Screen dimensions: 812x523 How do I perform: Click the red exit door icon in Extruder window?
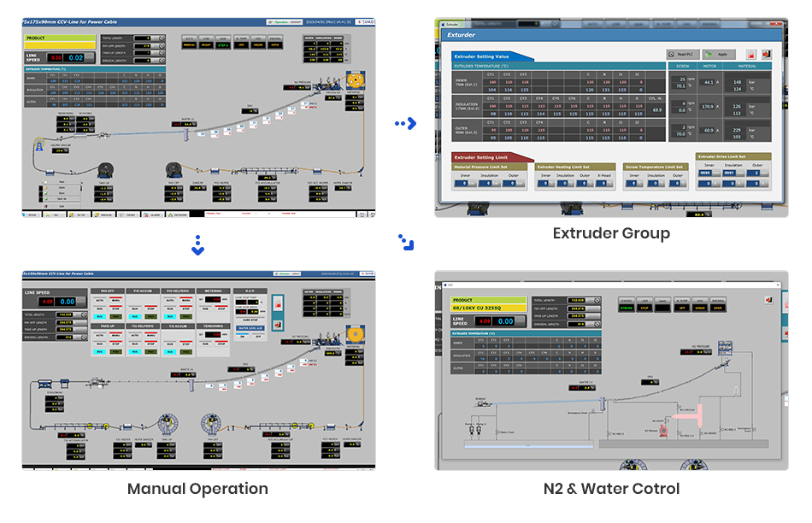[x=766, y=54]
